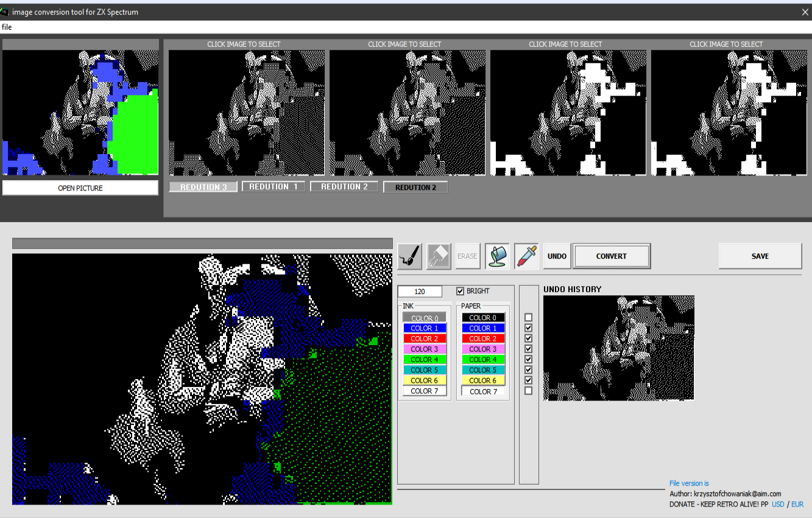The height and width of the screenshot is (518, 812).
Task: Open the file menu
Action: pos(7,27)
